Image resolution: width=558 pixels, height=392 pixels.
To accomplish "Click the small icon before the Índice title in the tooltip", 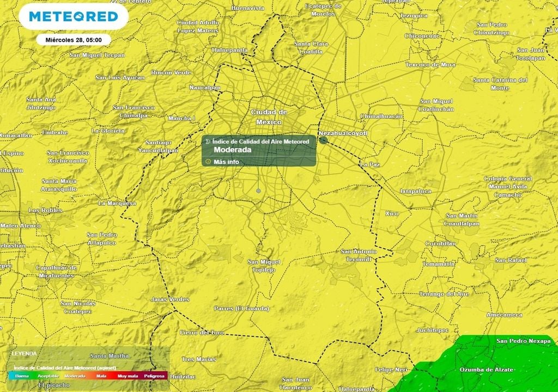I will (208, 142).
